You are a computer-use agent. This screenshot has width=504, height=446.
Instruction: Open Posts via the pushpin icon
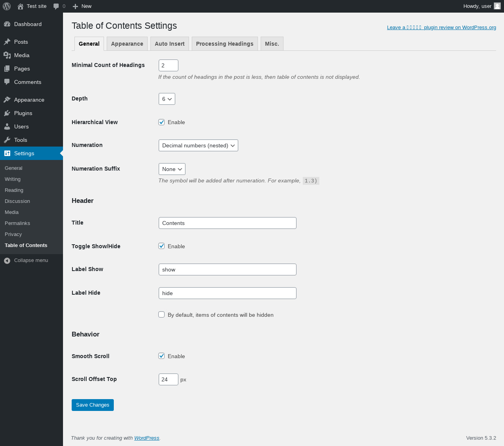click(x=7, y=42)
